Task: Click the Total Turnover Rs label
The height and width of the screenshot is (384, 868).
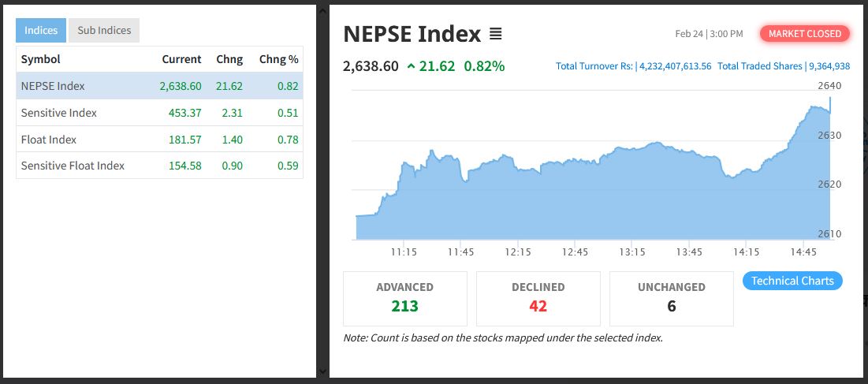Action: (x=594, y=66)
